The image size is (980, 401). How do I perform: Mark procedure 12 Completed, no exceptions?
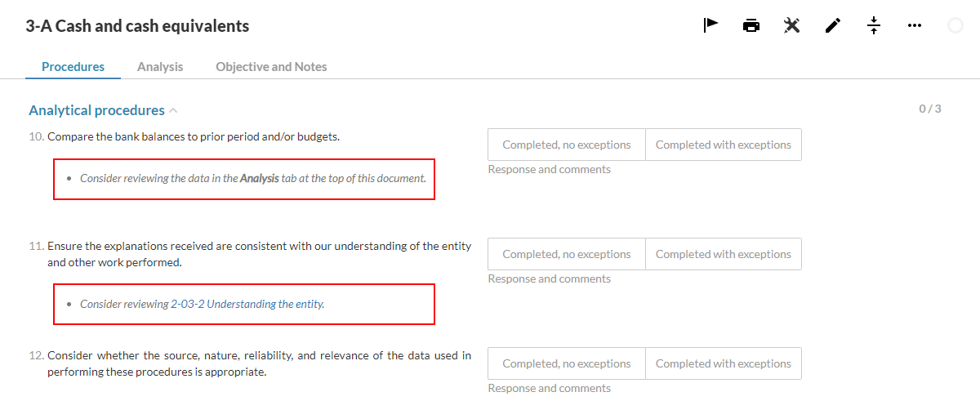[567, 363]
